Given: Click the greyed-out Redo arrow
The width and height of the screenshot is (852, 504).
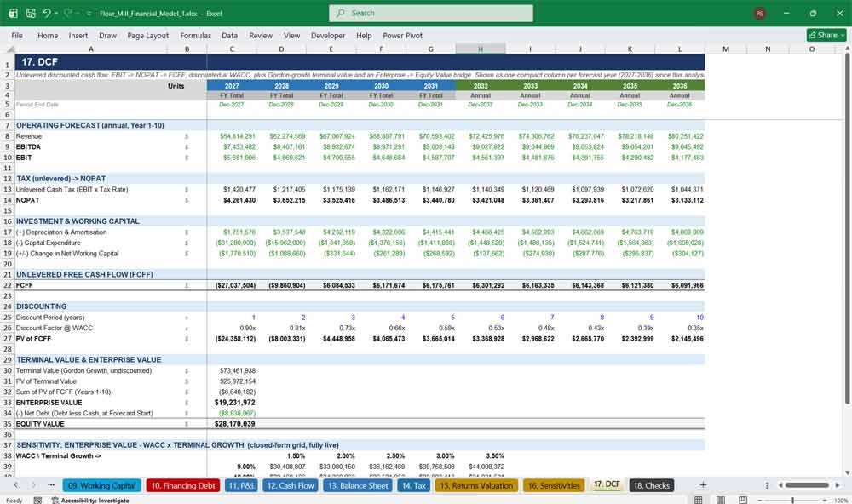Looking at the screenshot, I should click(x=68, y=13).
